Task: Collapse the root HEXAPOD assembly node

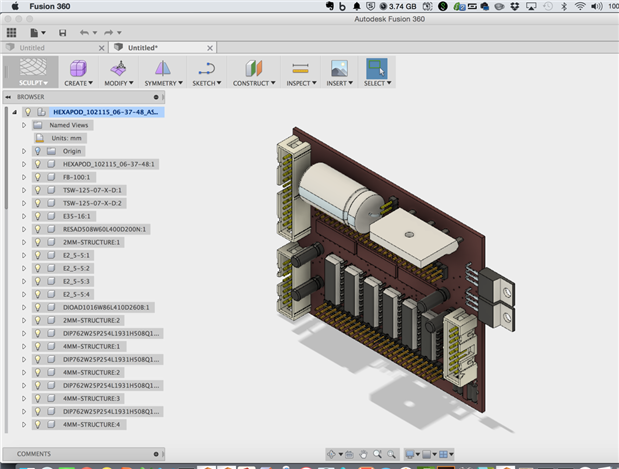Action: coord(15,112)
